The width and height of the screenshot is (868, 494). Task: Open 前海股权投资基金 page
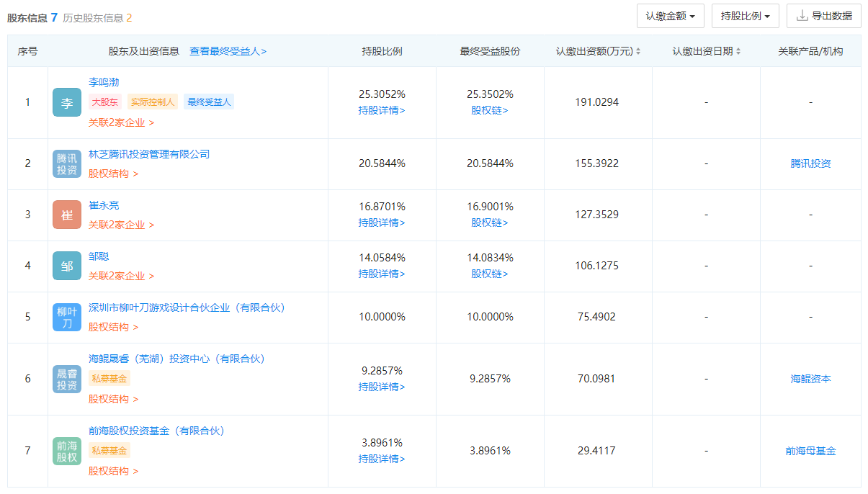[156, 431]
